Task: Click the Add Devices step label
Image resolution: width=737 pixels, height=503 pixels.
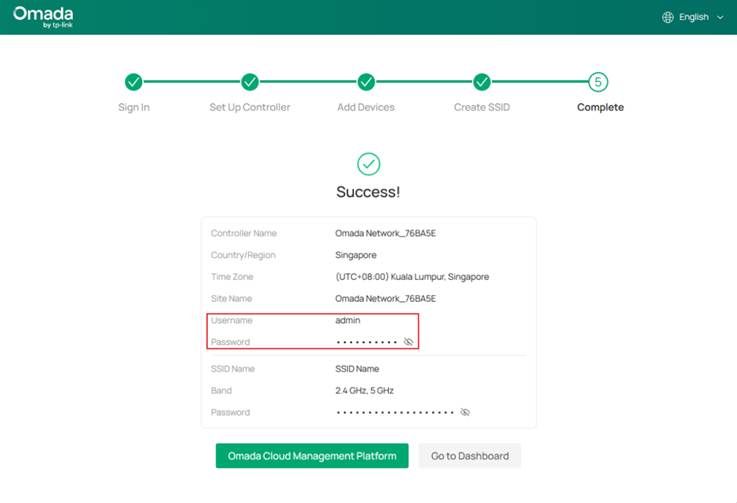Action: pyautogui.click(x=366, y=107)
